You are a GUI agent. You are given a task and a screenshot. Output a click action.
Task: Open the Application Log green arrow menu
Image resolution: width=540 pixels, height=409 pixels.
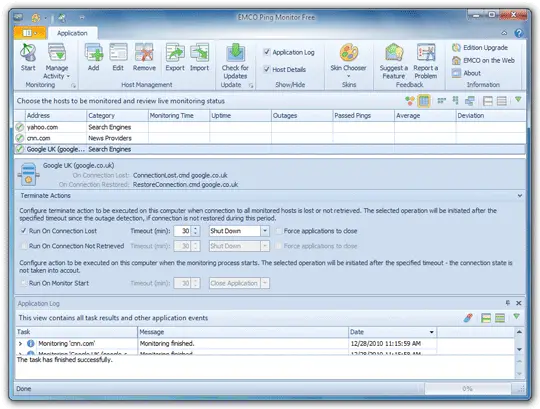[x=516, y=316]
